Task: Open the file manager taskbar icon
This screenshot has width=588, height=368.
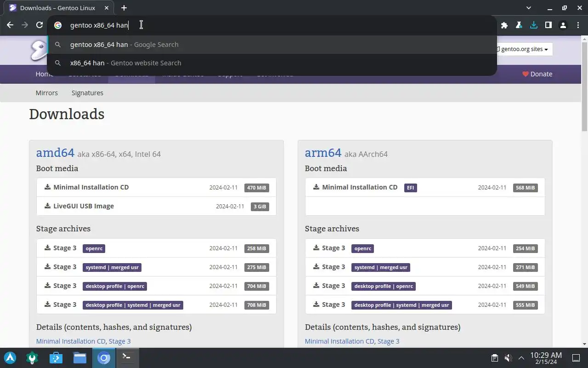Action: 80,357
